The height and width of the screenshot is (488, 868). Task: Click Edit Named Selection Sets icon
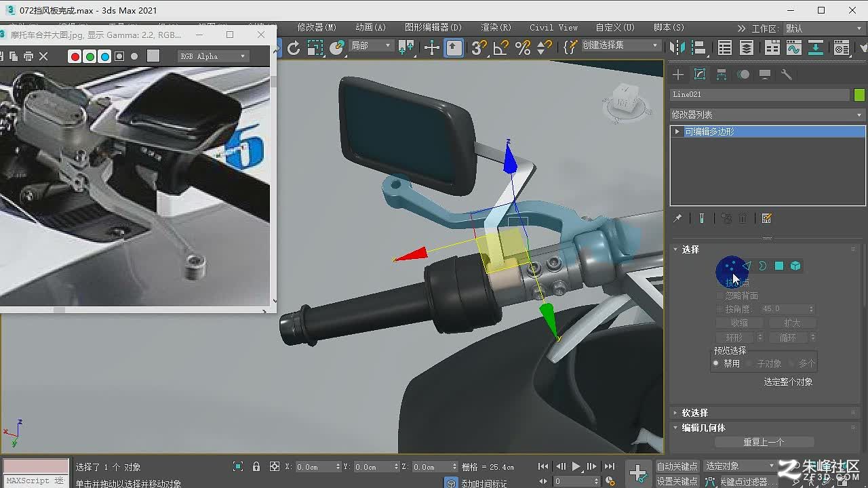click(570, 47)
